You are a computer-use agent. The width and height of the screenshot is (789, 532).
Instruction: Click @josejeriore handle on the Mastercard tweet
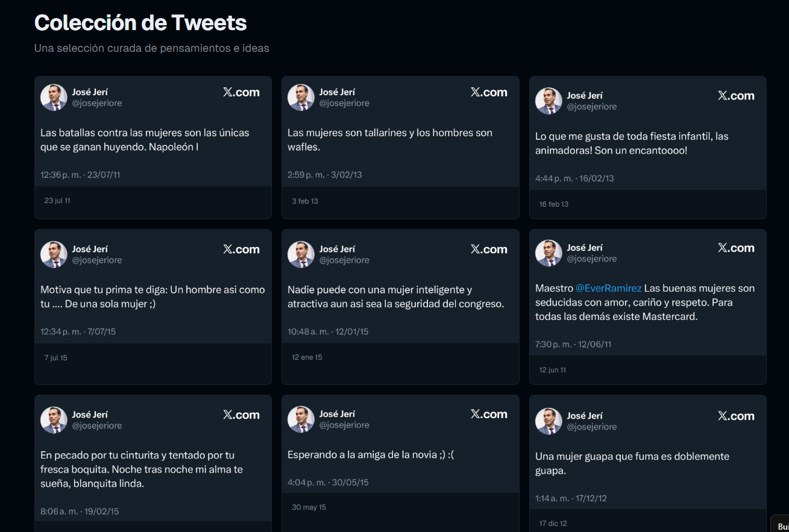pos(591,259)
